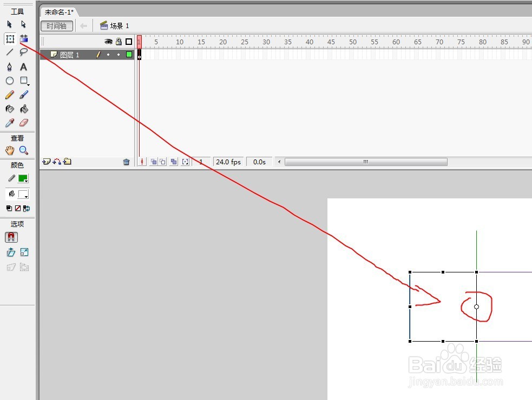Choose the Eyedropper tool
Viewport: 532px width, 400px height.
[x=10, y=123]
